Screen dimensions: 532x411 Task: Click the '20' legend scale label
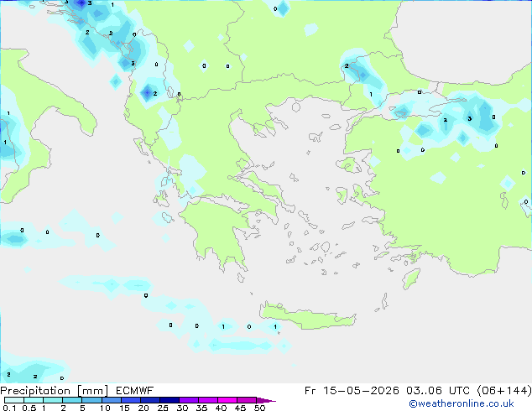point(143,408)
